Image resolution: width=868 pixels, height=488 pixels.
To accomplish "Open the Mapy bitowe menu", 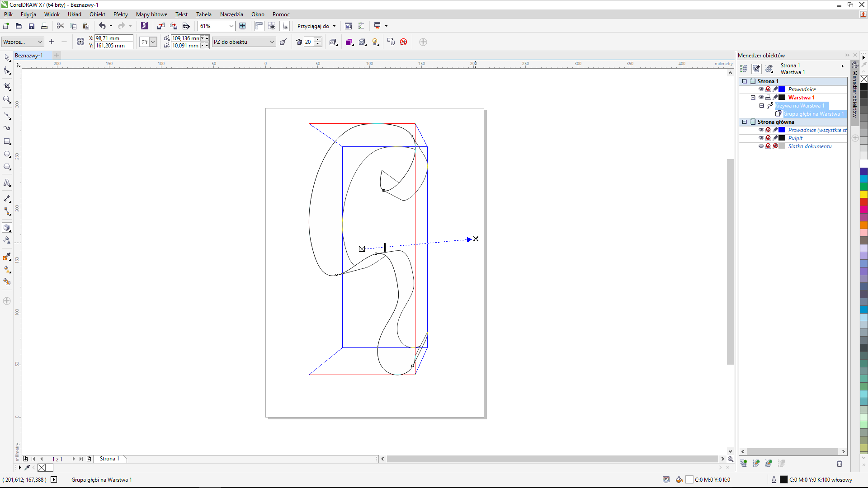I will click(151, 14).
